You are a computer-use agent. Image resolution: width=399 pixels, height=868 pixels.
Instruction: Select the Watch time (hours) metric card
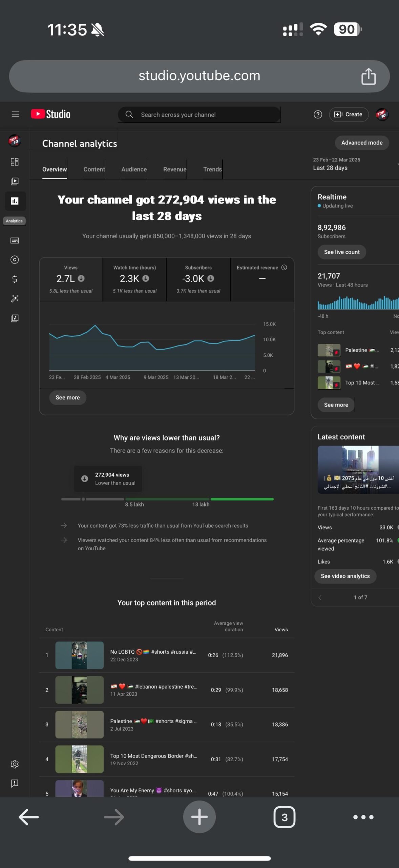(x=134, y=279)
